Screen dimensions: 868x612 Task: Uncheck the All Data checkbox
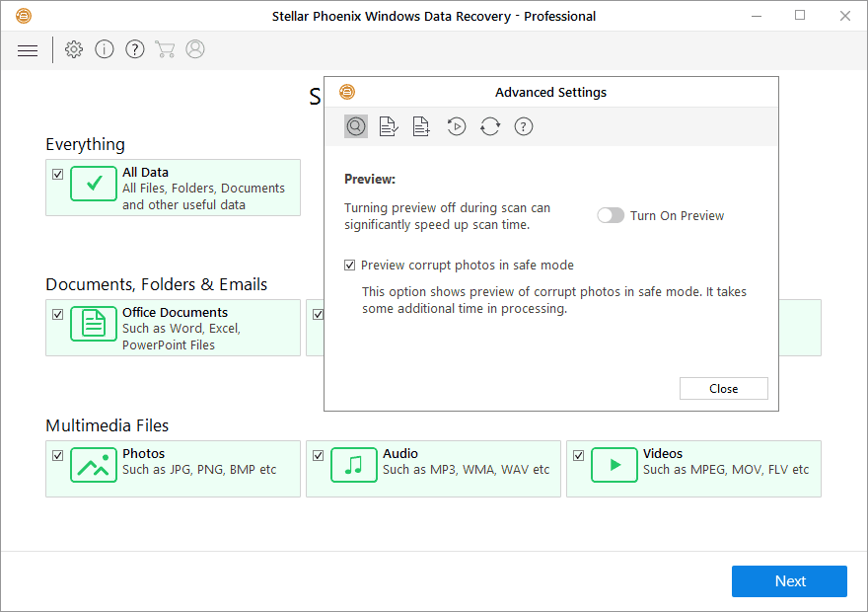tap(58, 174)
